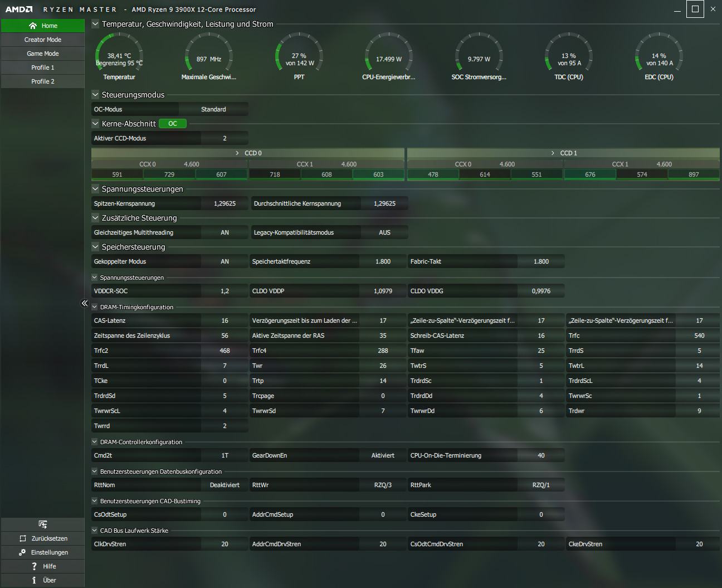
Task: Click the Zurücksetzen reset icon
Action: coord(23,538)
